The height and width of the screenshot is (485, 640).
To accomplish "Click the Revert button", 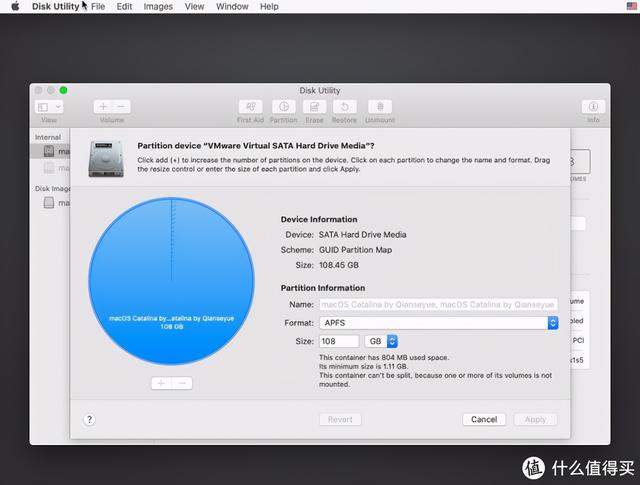I will click(x=340, y=419).
